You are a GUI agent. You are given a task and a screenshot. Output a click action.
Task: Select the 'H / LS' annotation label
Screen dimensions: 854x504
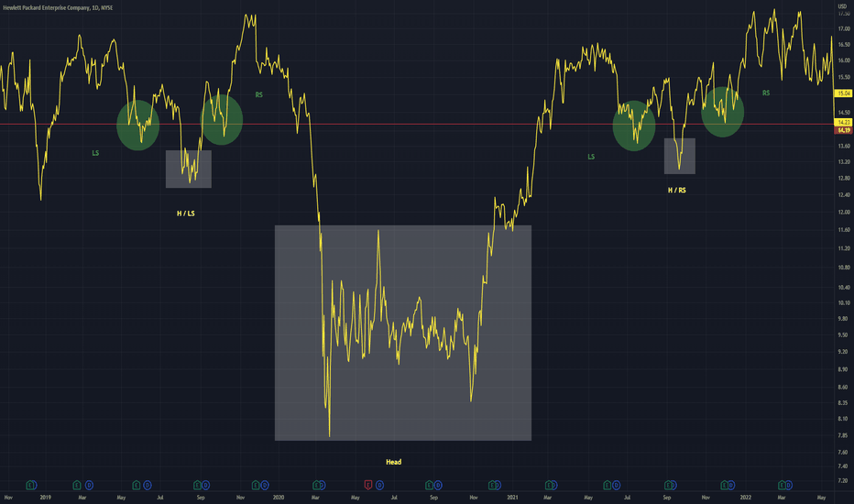pyautogui.click(x=186, y=214)
